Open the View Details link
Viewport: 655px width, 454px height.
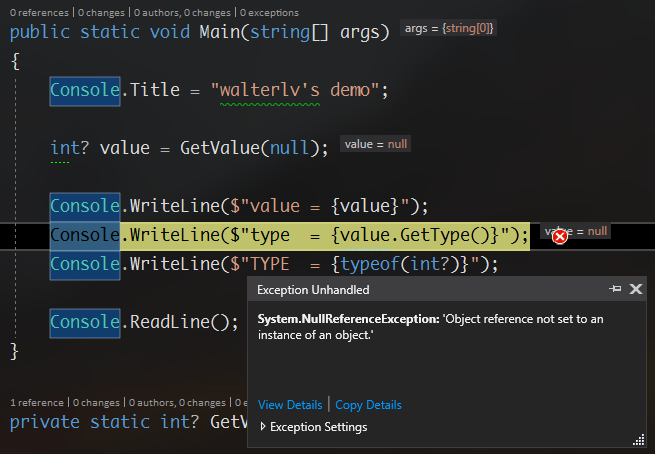290,405
